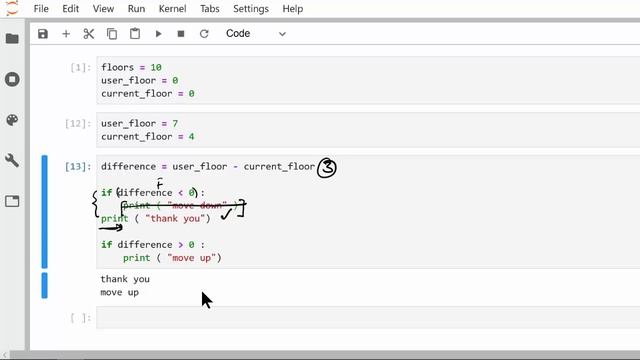This screenshot has width=640, height=360.
Task: Click the 'move up' output text
Action: tap(120, 293)
